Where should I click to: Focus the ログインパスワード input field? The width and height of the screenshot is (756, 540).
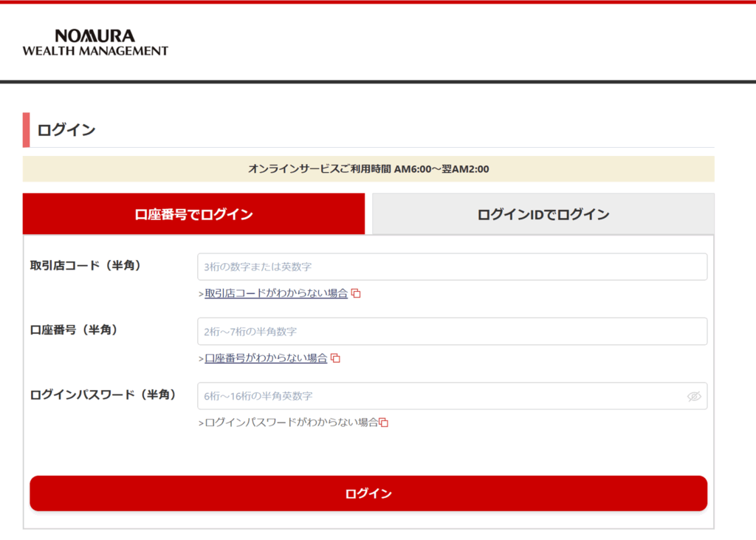click(x=443, y=396)
